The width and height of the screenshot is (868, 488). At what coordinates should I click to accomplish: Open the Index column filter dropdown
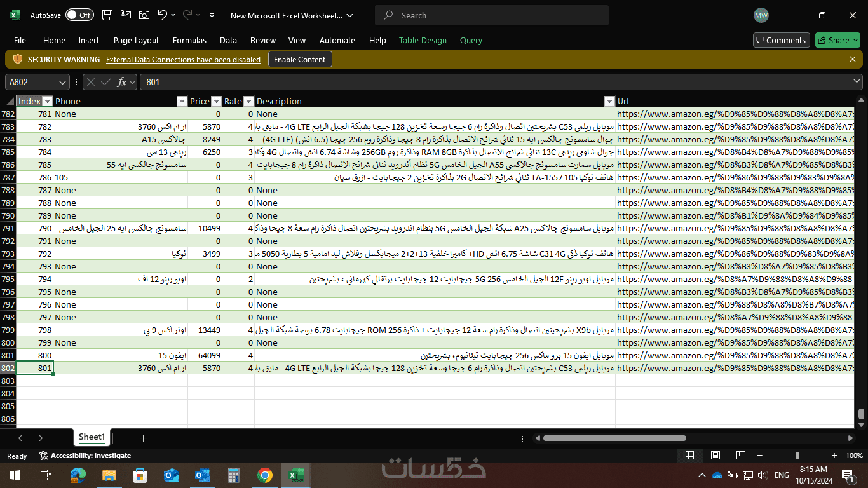point(46,101)
